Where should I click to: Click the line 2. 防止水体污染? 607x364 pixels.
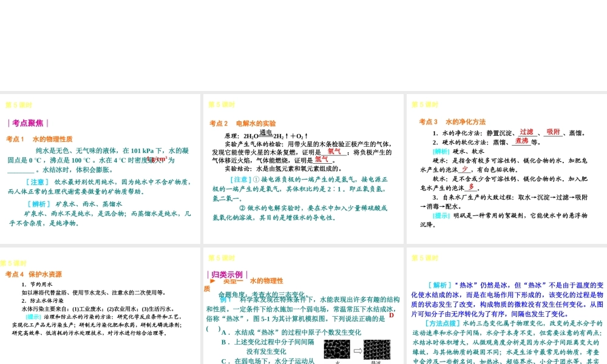(x=42, y=300)
